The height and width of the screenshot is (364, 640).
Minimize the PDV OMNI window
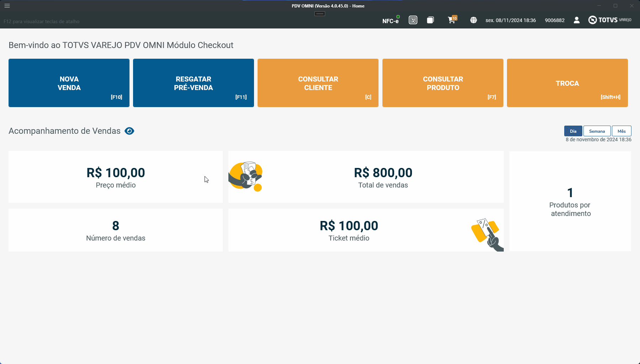pos(599,6)
